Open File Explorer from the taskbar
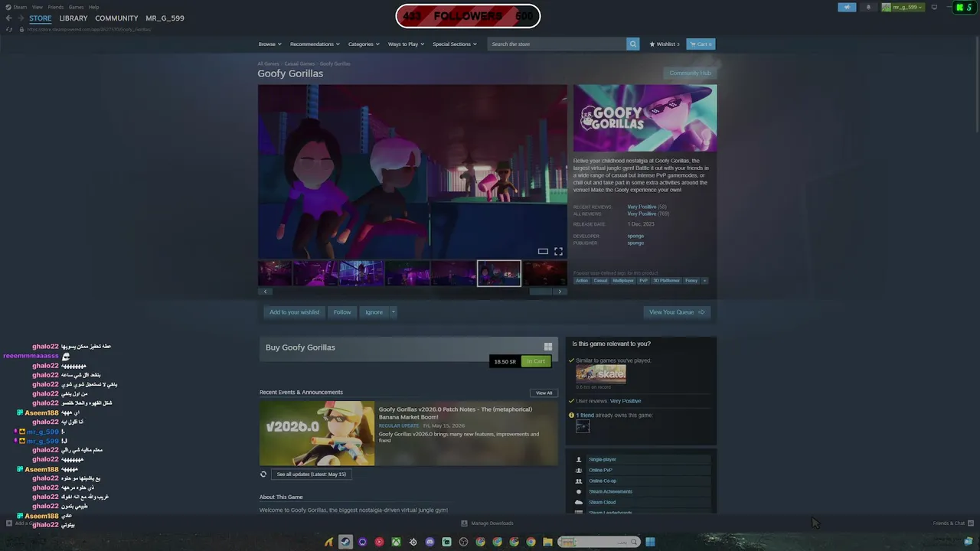980x551 pixels. click(x=547, y=542)
